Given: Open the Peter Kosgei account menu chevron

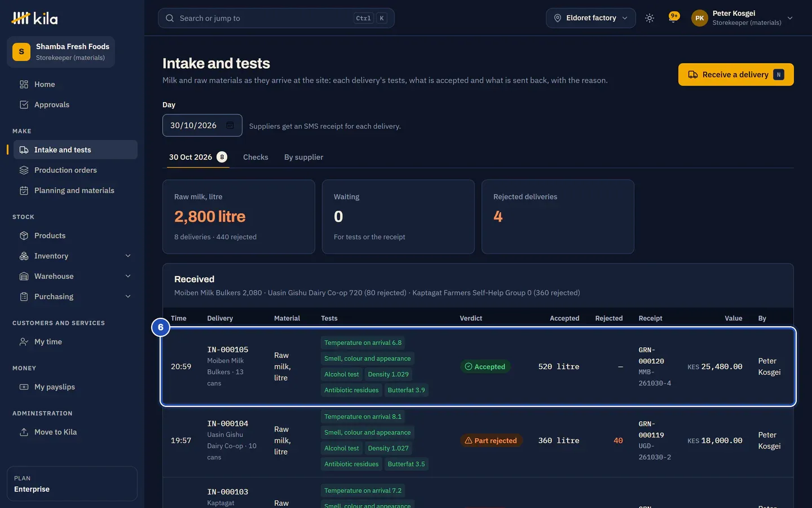Looking at the screenshot, I should point(790,18).
